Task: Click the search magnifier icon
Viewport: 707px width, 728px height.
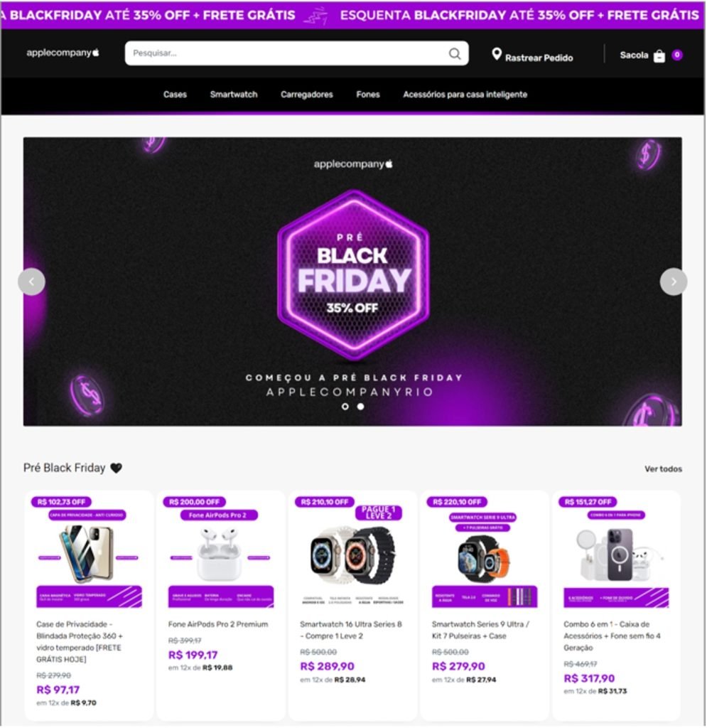Action: pos(455,54)
